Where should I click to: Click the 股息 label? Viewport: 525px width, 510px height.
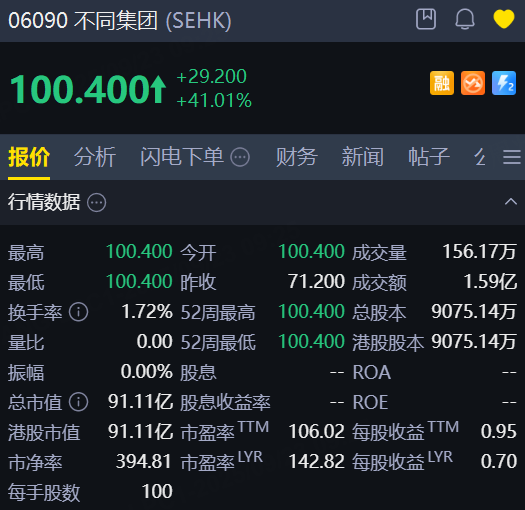click(x=198, y=373)
